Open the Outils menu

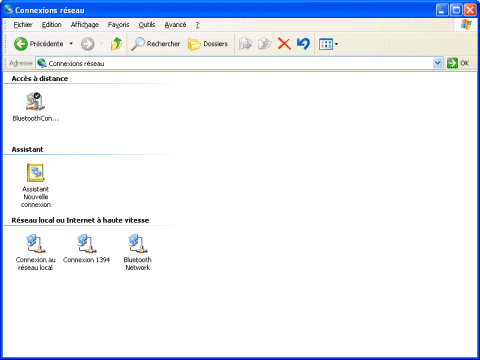coord(147,25)
